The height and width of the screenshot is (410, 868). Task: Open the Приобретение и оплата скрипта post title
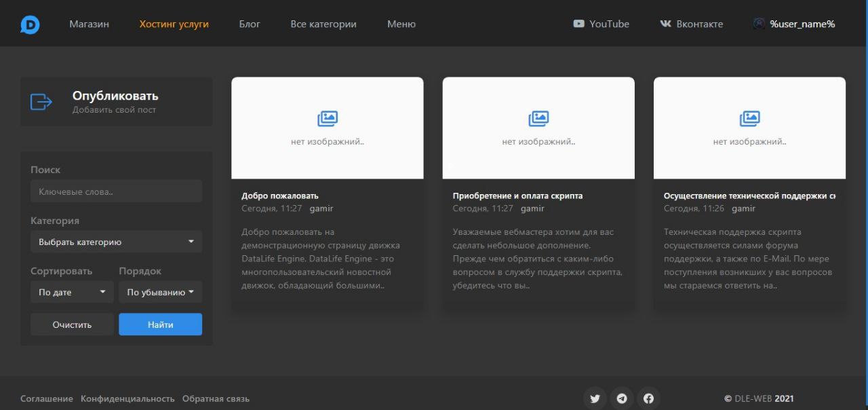tap(517, 195)
